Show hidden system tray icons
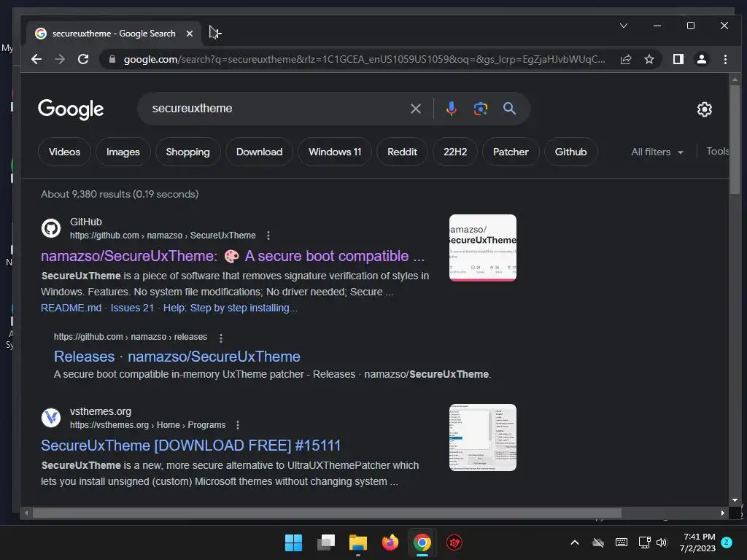 pos(575,542)
